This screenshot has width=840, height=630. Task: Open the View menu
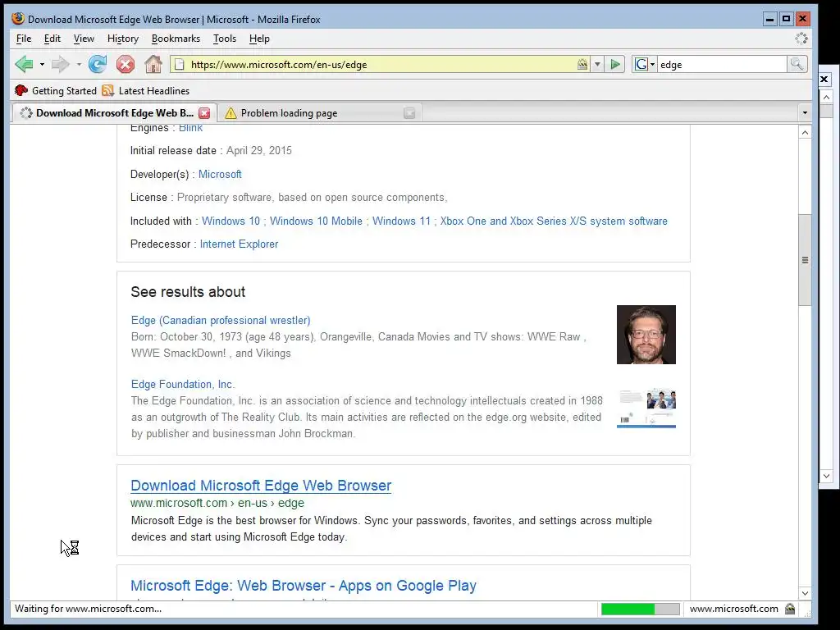84,39
